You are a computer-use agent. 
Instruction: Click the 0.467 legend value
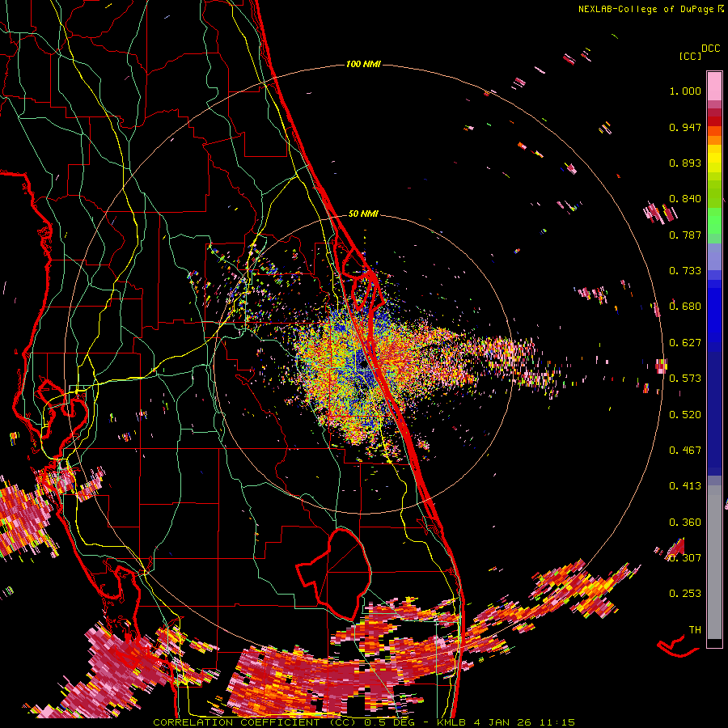(x=685, y=451)
